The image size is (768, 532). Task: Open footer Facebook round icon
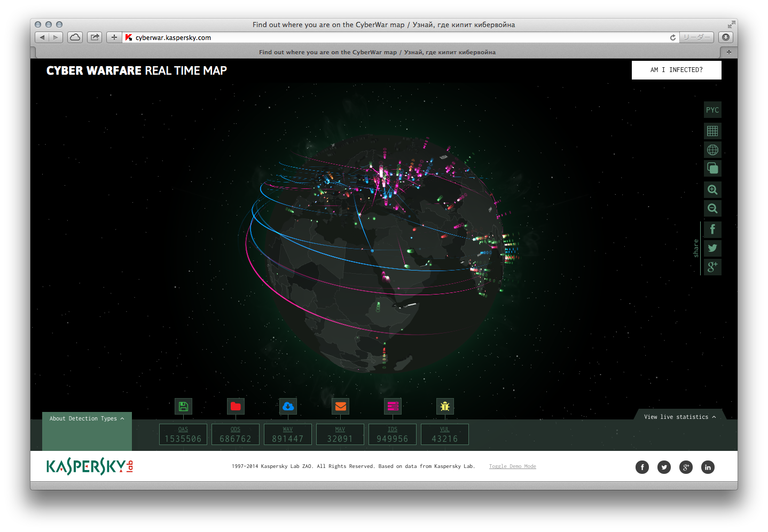coord(642,467)
